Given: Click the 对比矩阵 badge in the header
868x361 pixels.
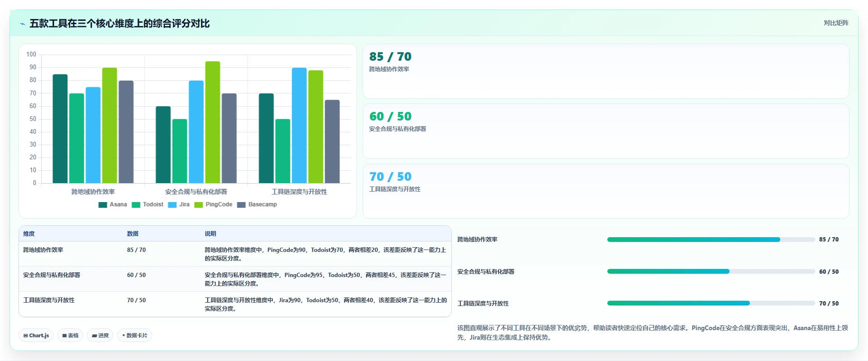Looking at the screenshot, I should coord(836,23).
